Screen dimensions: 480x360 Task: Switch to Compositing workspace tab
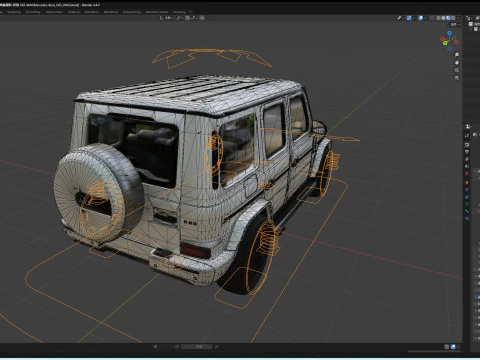click(131, 12)
